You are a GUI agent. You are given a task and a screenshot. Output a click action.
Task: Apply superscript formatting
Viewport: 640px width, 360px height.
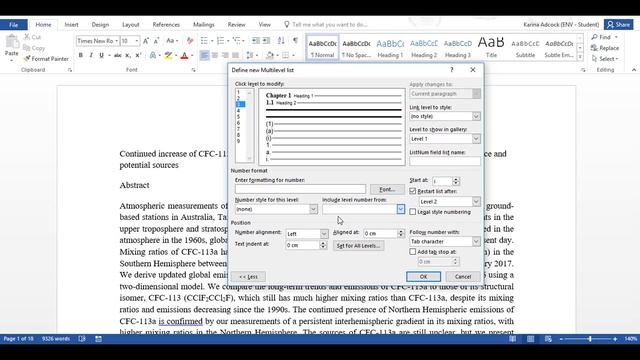pyautogui.click(x=138, y=55)
